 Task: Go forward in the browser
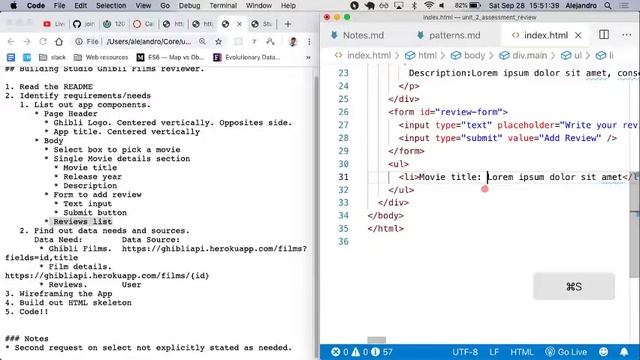pyautogui.click(x=27, y=42)
